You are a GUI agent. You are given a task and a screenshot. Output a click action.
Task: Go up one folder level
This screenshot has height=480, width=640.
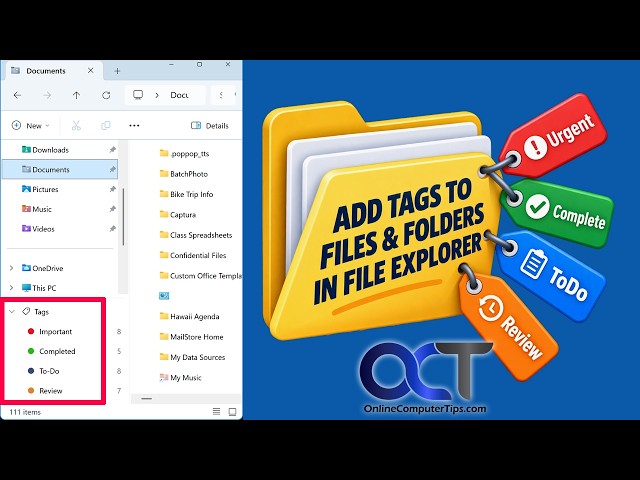76,95
